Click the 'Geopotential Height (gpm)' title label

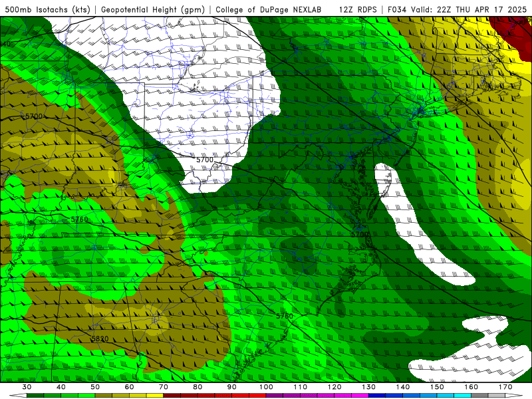(x=153, y=9)
